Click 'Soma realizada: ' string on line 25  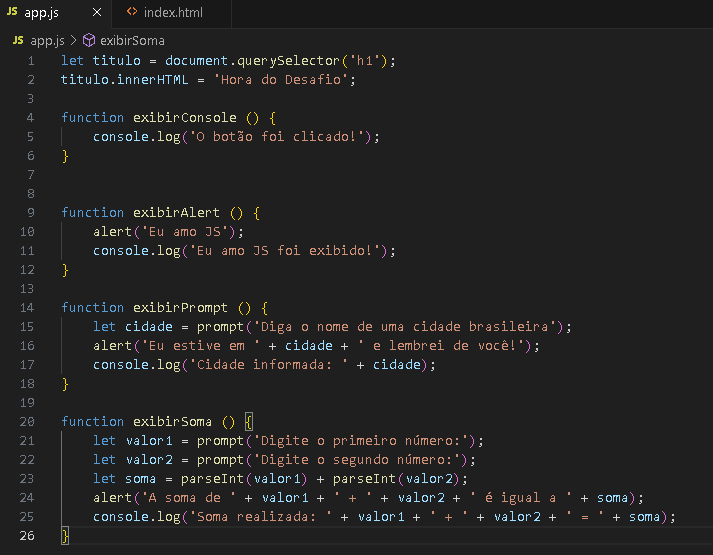click(261, 517)
